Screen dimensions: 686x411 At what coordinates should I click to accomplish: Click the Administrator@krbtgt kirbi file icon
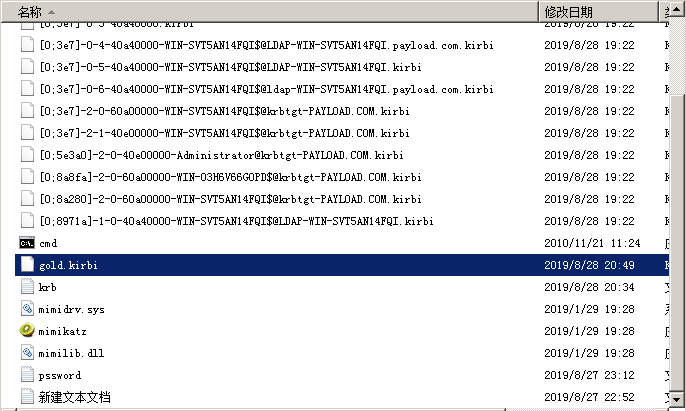click(x=27, y=155)
